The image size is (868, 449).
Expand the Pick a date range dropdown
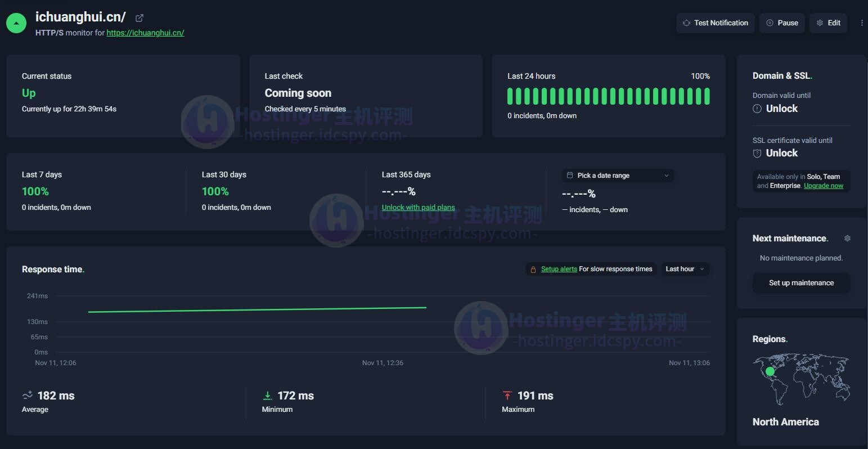[x=618, y=176]
